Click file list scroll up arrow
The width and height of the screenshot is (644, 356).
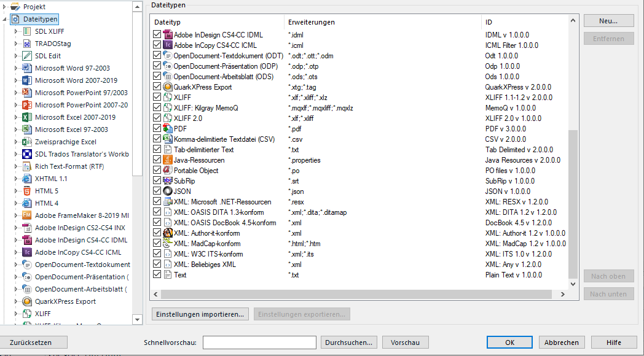[573, 20]
